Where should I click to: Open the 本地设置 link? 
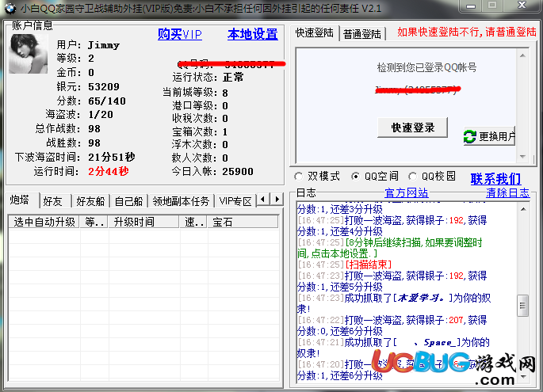[252, 34]
